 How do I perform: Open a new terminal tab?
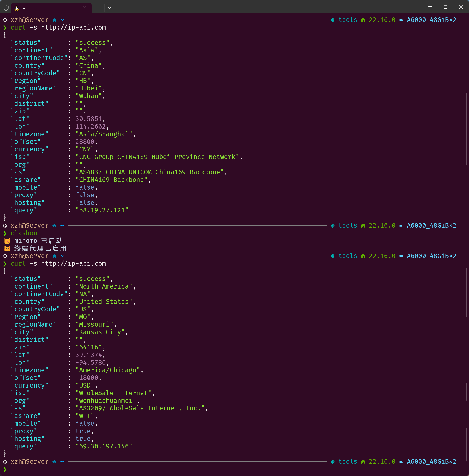[99, 8]
